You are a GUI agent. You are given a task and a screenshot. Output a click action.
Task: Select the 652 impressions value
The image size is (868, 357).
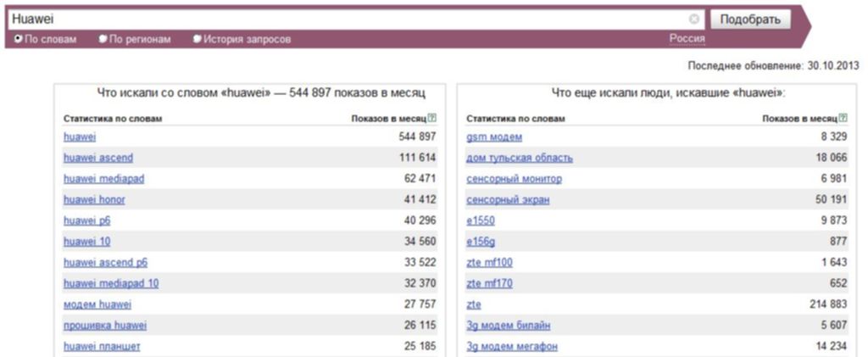839,283
